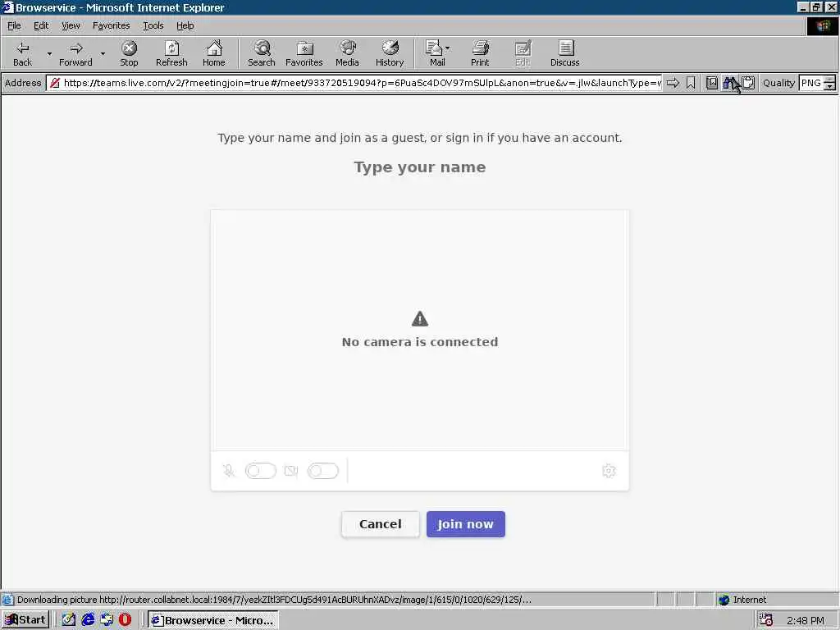Launch Opera from quick launch
This screenshot has width=840, height=630.
click(125, 620)
